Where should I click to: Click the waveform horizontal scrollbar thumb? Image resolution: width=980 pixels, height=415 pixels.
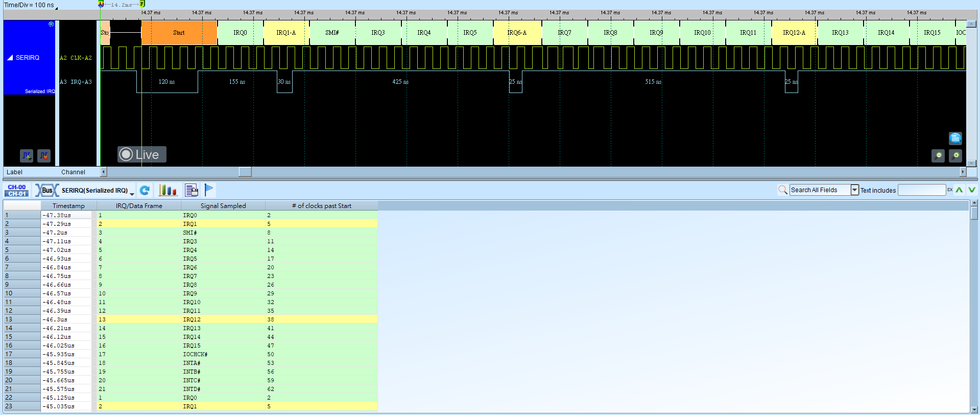[245, 172]
